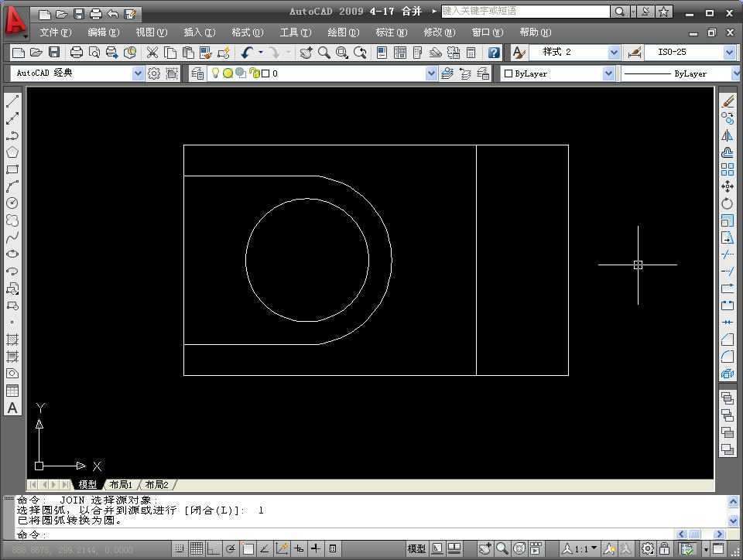Toggle Snap mode in status bar
Viewport: 743px width, 560px height.
click(x=179, y=548)
